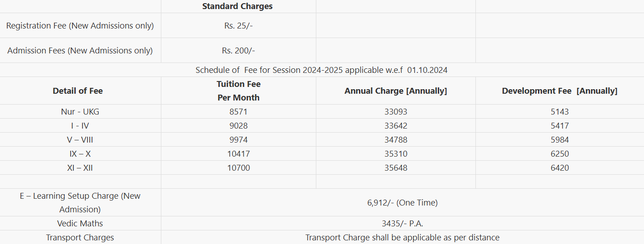Select the 6,912/- (One Time) charge value

point(402,203)
